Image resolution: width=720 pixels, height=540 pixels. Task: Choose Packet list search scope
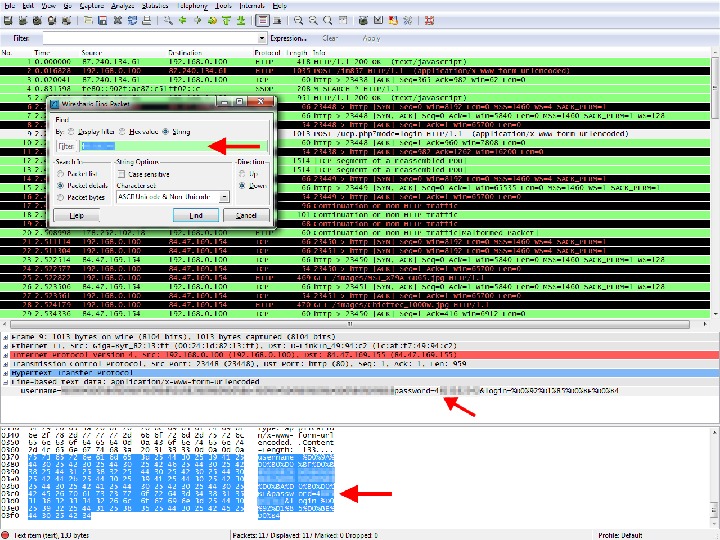click(x=60, y=174)
